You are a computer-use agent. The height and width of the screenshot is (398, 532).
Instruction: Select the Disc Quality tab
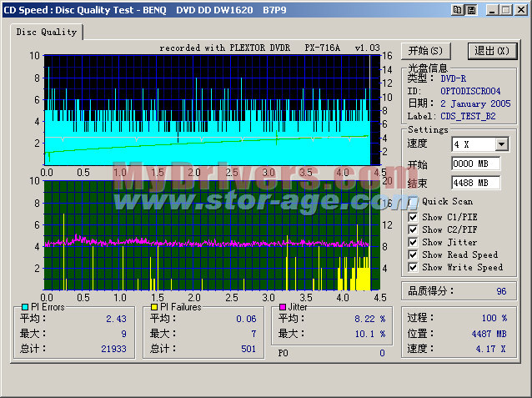click(48, 33)
